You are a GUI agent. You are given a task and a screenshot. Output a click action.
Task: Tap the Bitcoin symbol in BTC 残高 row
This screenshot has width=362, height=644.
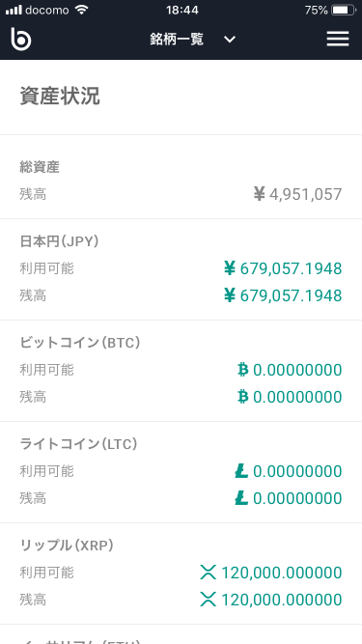243,397
